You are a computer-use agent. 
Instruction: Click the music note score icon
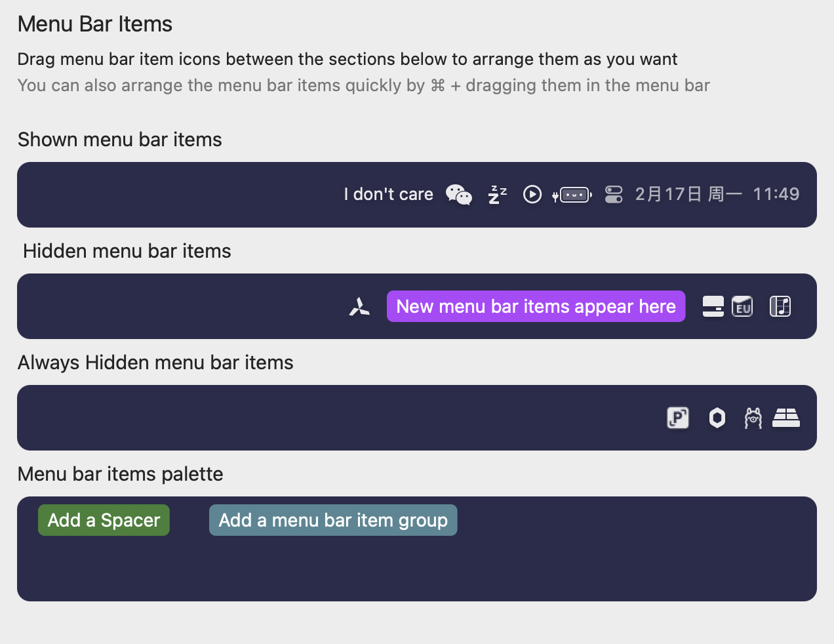[x=780, y=306]
